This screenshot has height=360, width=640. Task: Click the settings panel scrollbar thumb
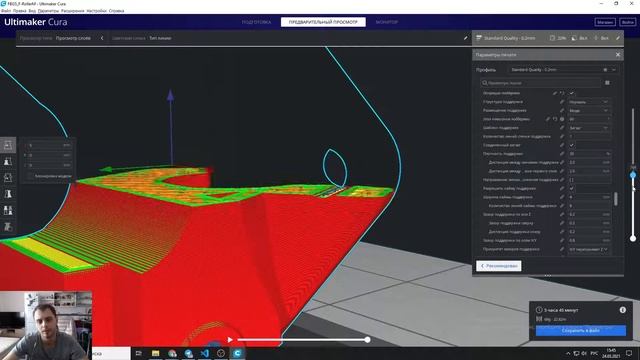pos(616,199)
